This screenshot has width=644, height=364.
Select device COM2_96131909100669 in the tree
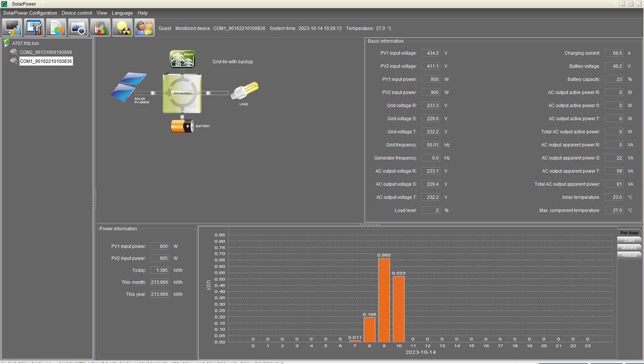[46, 52]
